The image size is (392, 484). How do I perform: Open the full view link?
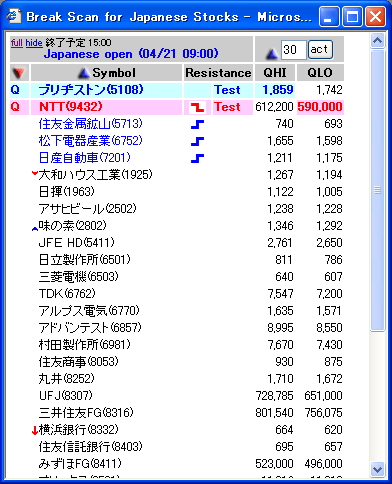[x=17, y=43]
